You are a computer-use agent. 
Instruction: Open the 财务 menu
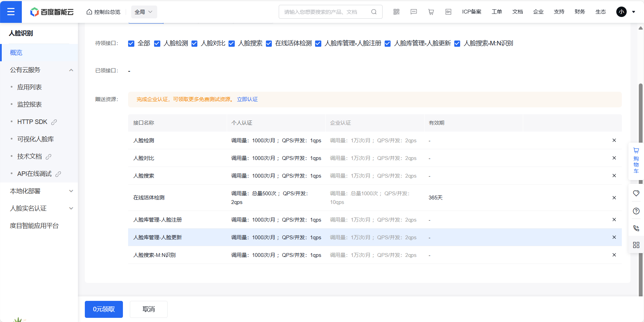580,12
